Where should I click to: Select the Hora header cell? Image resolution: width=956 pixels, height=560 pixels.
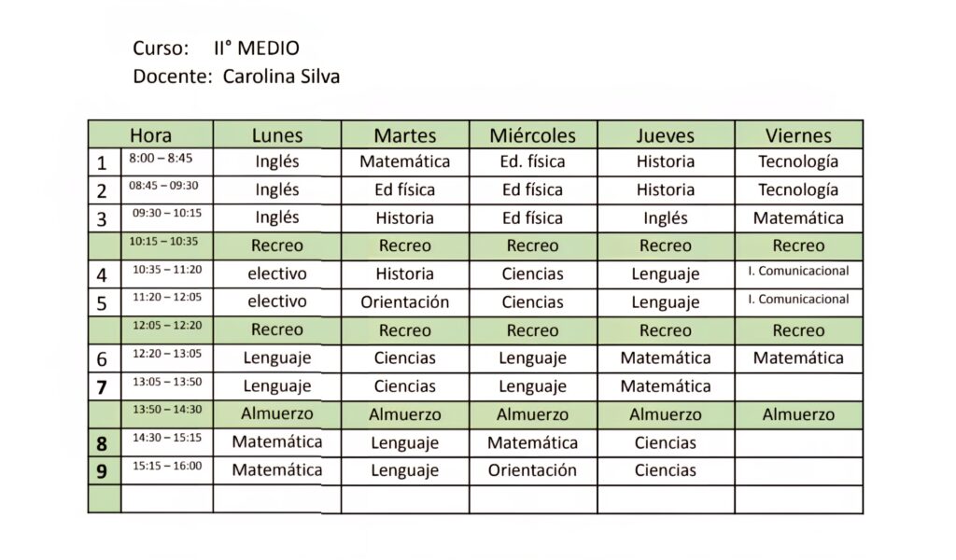(150, 134)
